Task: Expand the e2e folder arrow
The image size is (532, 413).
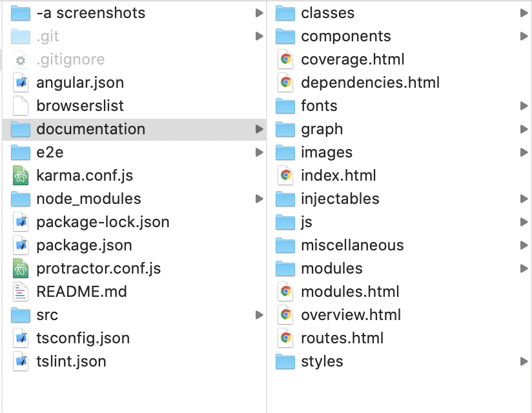Action: (259, 152)
